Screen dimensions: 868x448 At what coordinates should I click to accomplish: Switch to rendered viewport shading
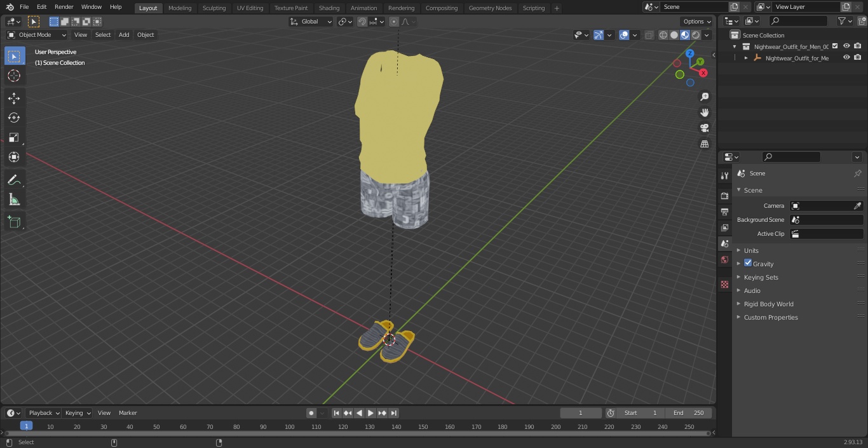point(696,35)
